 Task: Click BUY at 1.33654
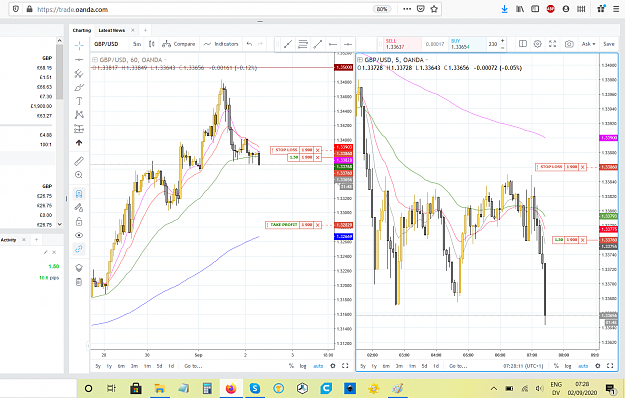[x=467, y=44]
